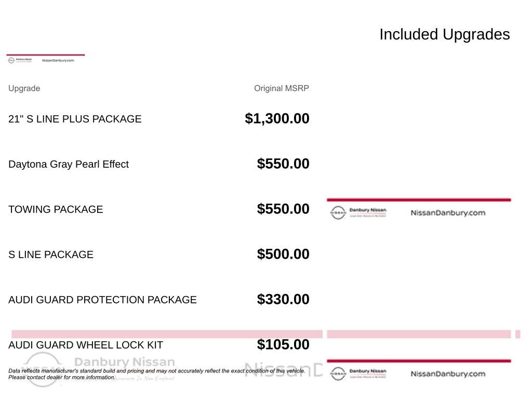Select the TOWING PACKAGE upgrade label

(x=56, y=209)
